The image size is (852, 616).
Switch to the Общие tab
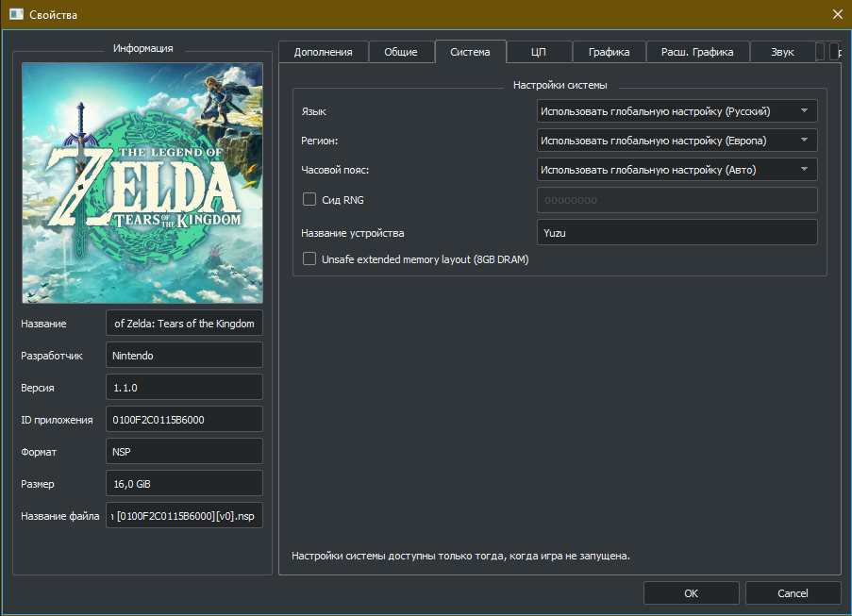tap(401, 52)
